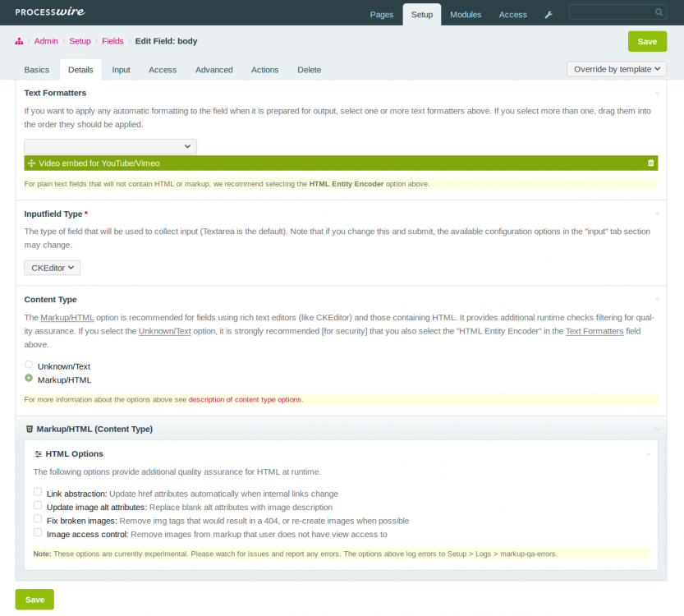This screenshot has height=616, width=684.
Task: Click the HTML5 icon beside Markup/HTML heading
Action: pyautogui.click(x=30, y=429)
